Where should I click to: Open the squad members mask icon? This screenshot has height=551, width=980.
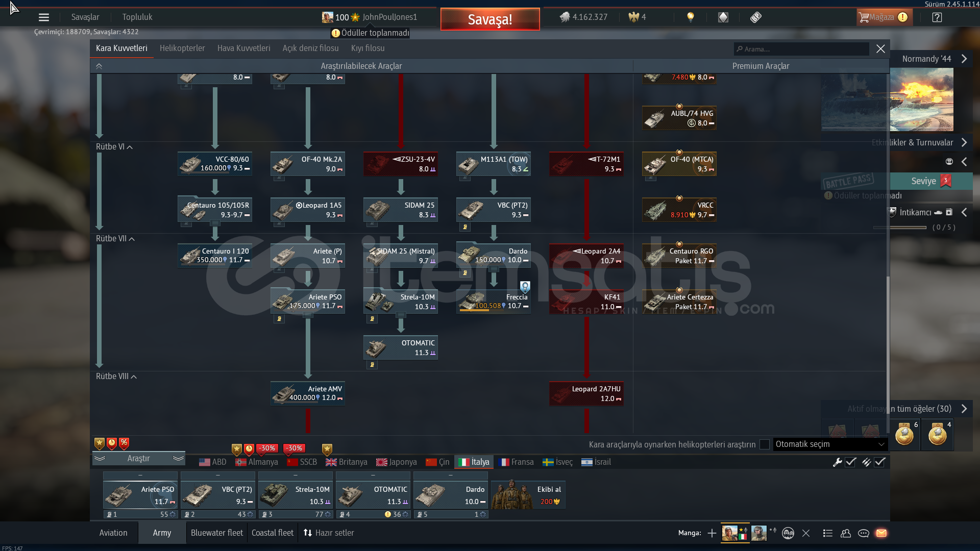coord(788,533)
